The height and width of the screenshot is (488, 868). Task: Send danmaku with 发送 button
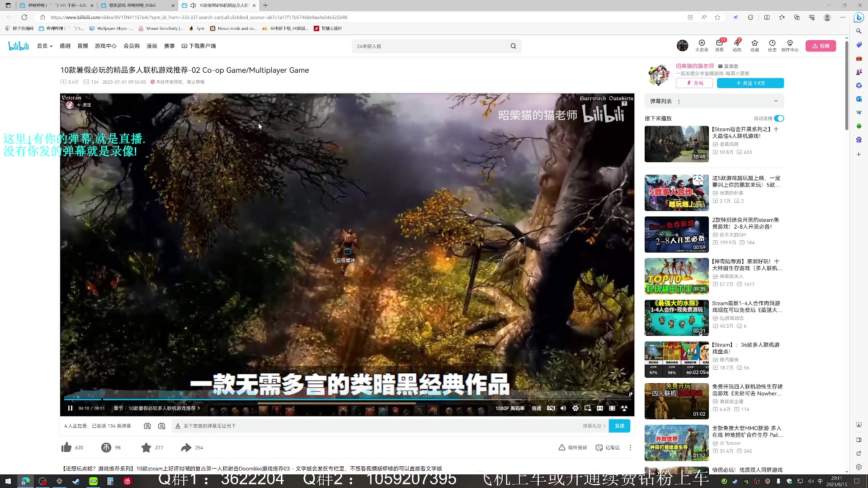(x=619, y=426)
